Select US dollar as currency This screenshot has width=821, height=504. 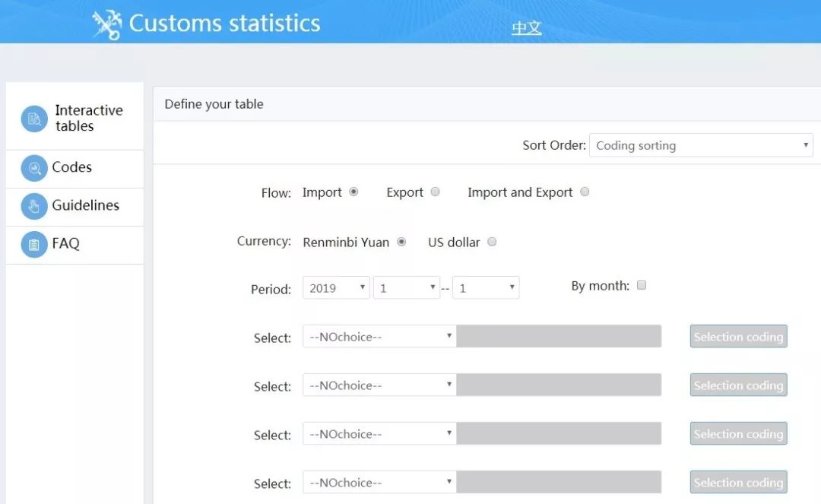[x=492, y=242]
